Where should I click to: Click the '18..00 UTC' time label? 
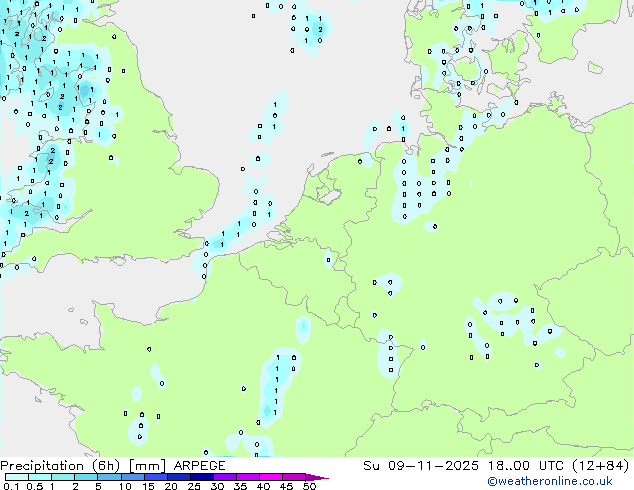[525, 466]
